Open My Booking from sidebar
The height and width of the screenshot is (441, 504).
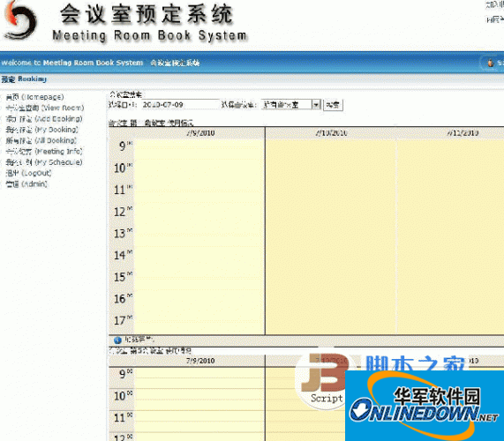coord(41,130)
